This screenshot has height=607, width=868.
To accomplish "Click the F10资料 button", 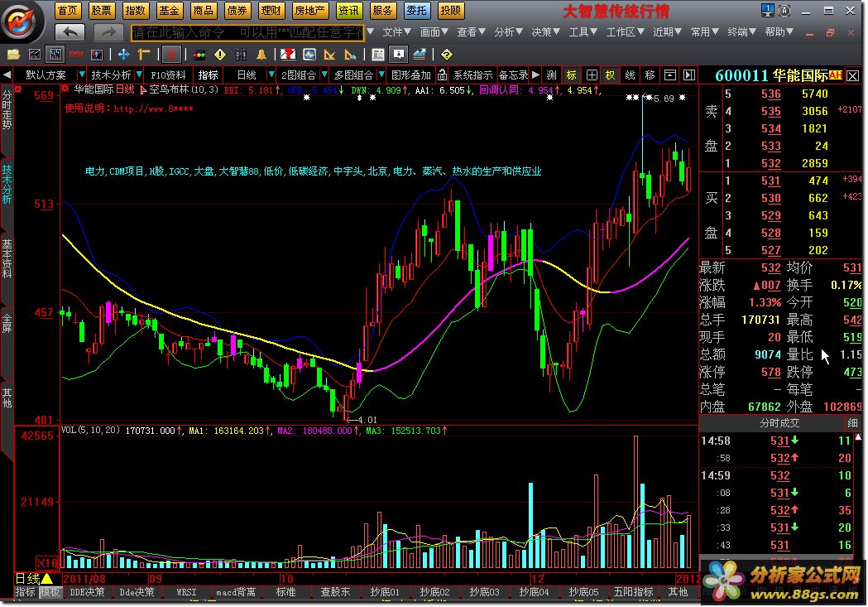I will pos(168,75).
